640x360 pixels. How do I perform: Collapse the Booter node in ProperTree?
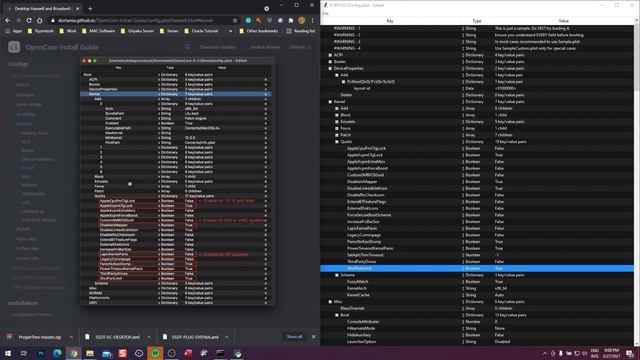pyautogui.click(x=330, y=62)
